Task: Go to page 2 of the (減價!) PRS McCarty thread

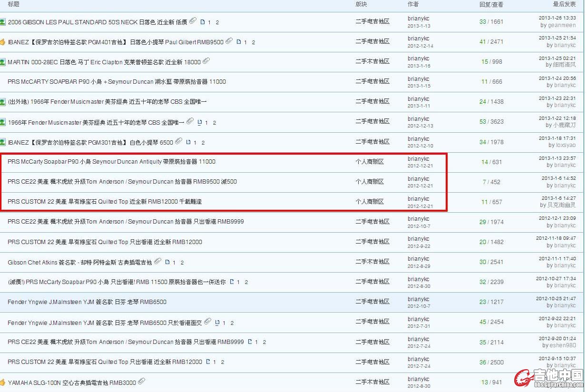Action: point(246,283)
